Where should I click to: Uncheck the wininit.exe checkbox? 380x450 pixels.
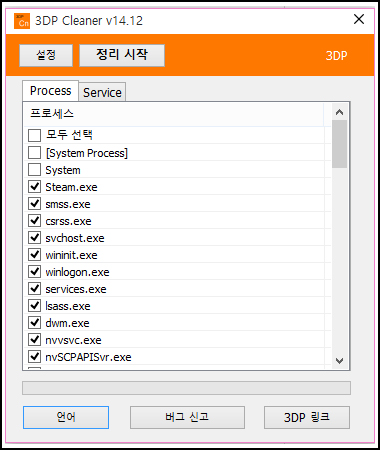[x=35, y=255]
